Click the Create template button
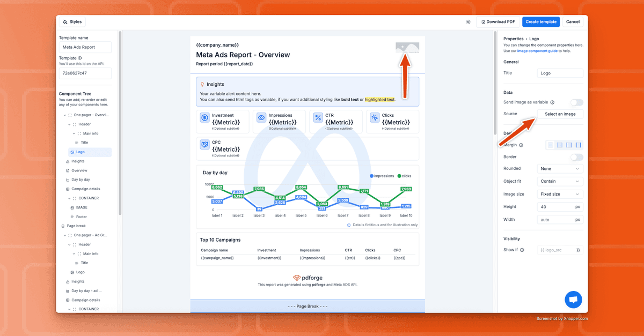The width and height of the screenshot is (644, 336). (540, 21)
